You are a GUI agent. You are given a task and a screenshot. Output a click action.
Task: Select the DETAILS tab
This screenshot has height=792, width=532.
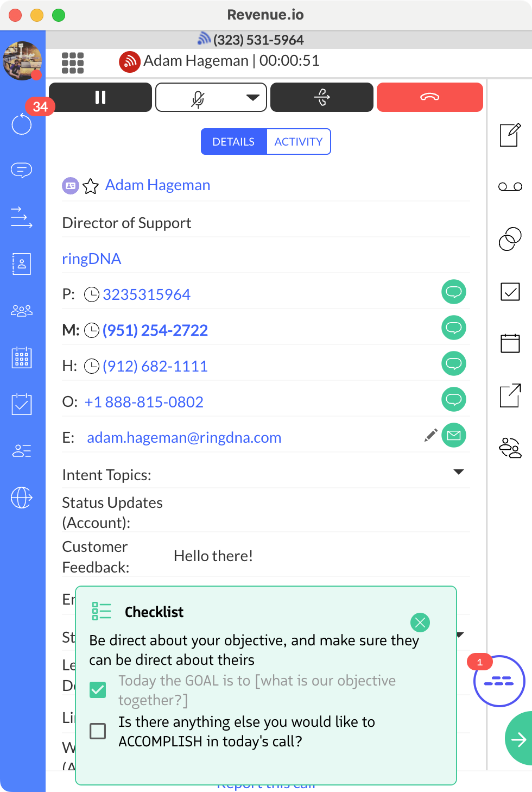pos(233,141)
